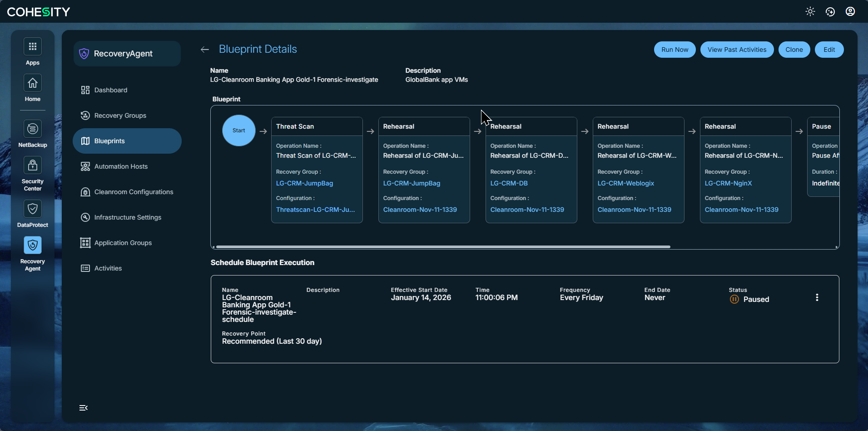
Task: Click the "Recommended (Last 30 day)" recovery point
Action: coord(272,341)
